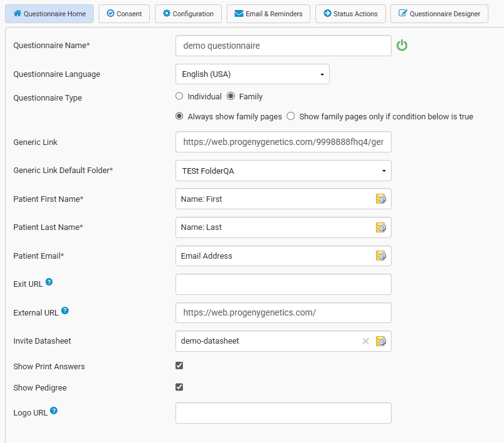
Task: Switch to the Consent tab
Action: [x=124, y=14]
